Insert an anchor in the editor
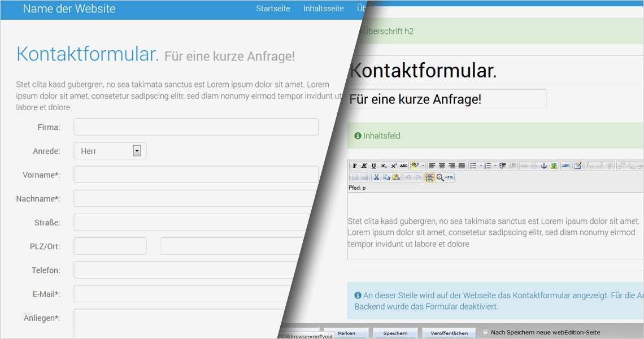This screenshot has width=644, height=339. pos(544,166)
